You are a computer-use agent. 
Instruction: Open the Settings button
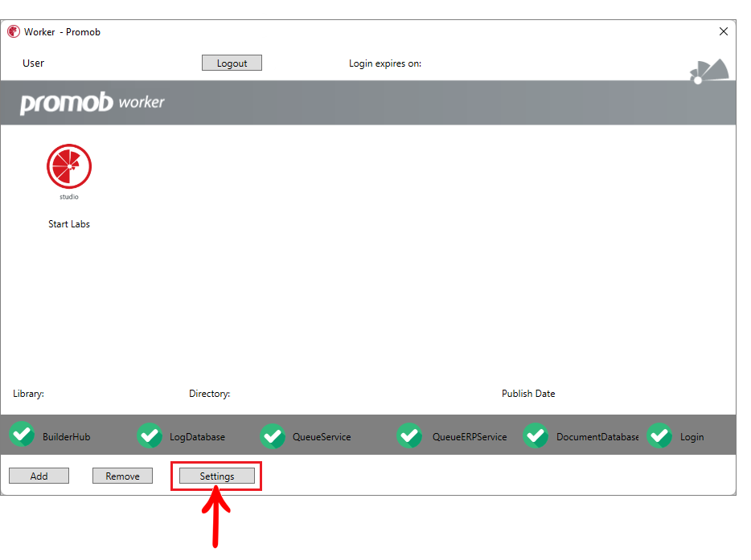(217, 476)
